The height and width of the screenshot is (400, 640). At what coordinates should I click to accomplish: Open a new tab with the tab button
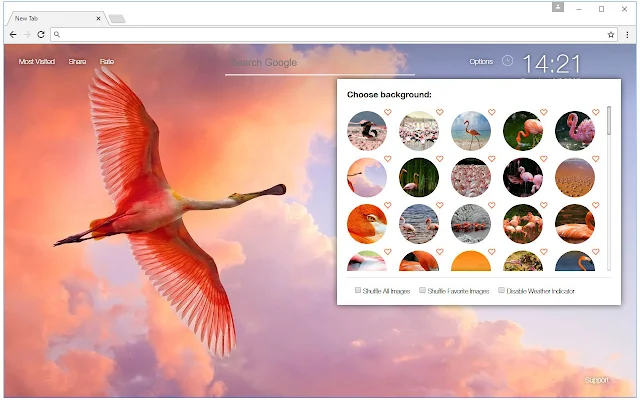tap(117, 19)
